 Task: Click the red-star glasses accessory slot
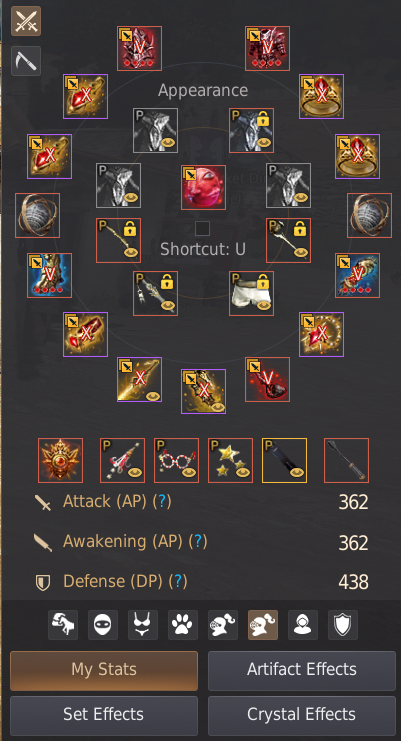(176, 460)
